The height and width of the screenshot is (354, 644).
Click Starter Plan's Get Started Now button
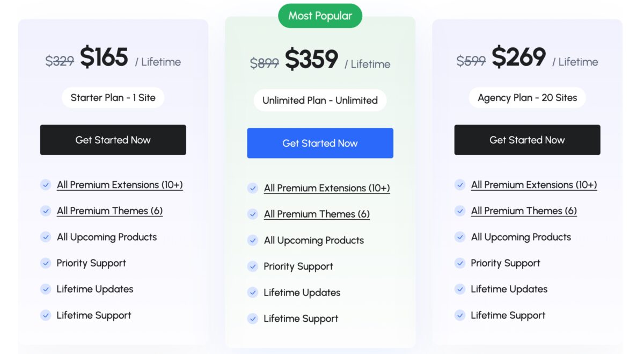click(113, 140)
